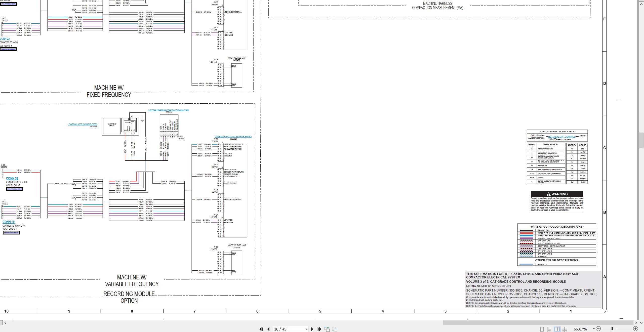Click the WARNING heading box
This screenshot has width=644, height=332.
coord(557,194)
